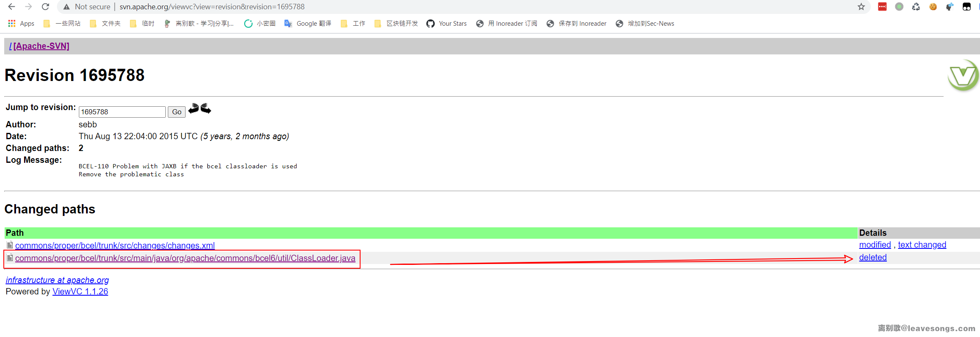Open the Apps bookmarks shortcut

pyautogui.click(x=21, y=24)
